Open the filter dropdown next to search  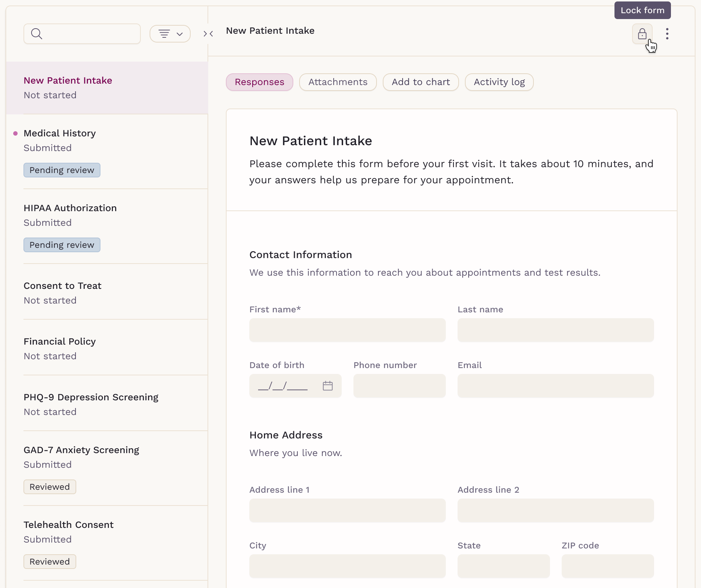coord(170,34)
